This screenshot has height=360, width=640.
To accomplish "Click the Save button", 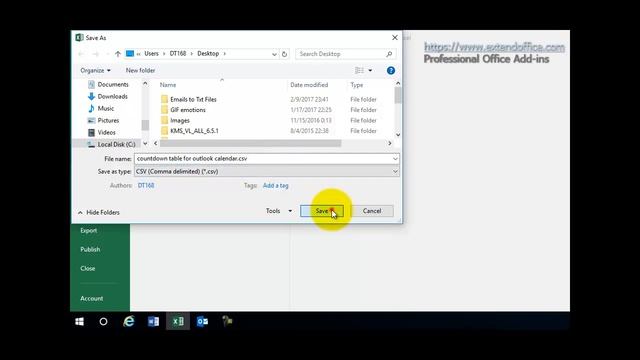I will (322, 211).
